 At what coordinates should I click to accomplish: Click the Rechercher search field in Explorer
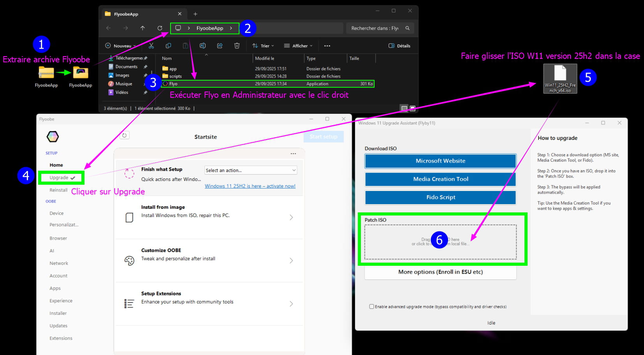point(375,28)
